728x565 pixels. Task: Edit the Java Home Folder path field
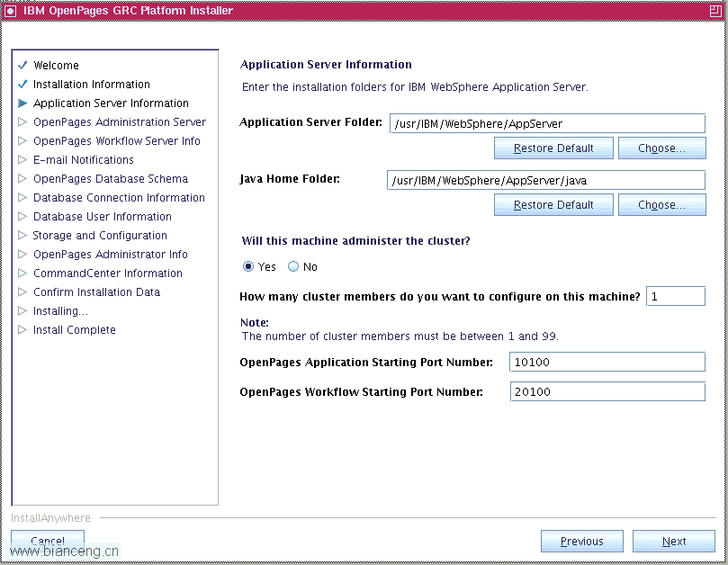pos(546,180)
